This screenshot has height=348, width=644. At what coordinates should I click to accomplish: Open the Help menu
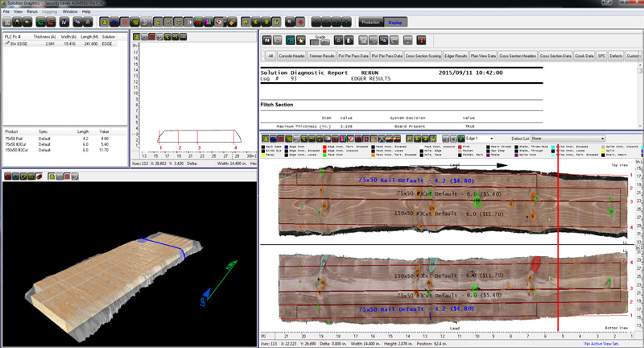point(86,11)
